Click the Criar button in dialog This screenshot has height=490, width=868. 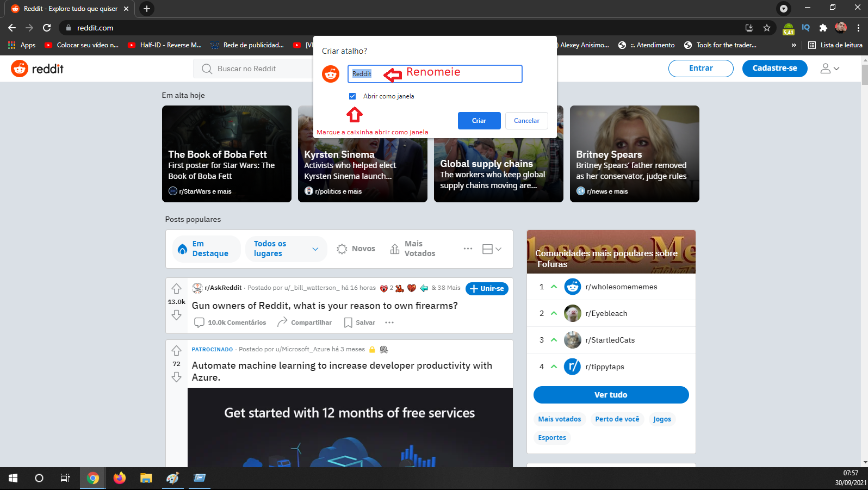tap(479, 121)
